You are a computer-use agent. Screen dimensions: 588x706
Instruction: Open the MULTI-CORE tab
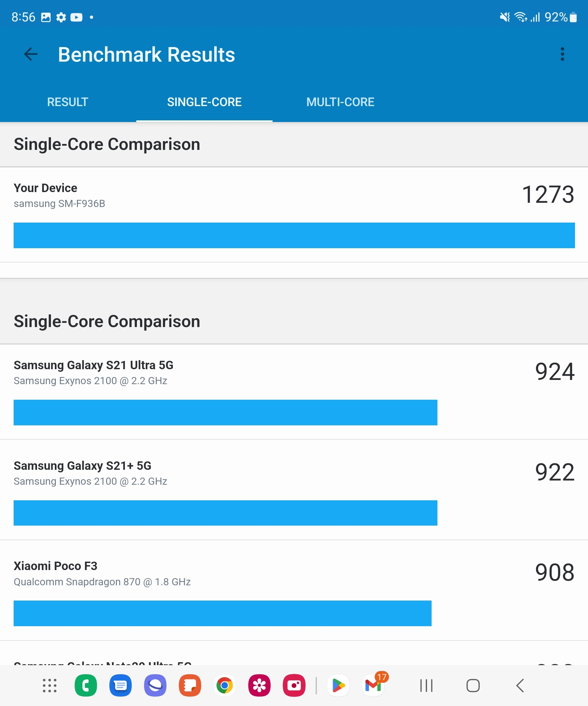tap(340, 102)
